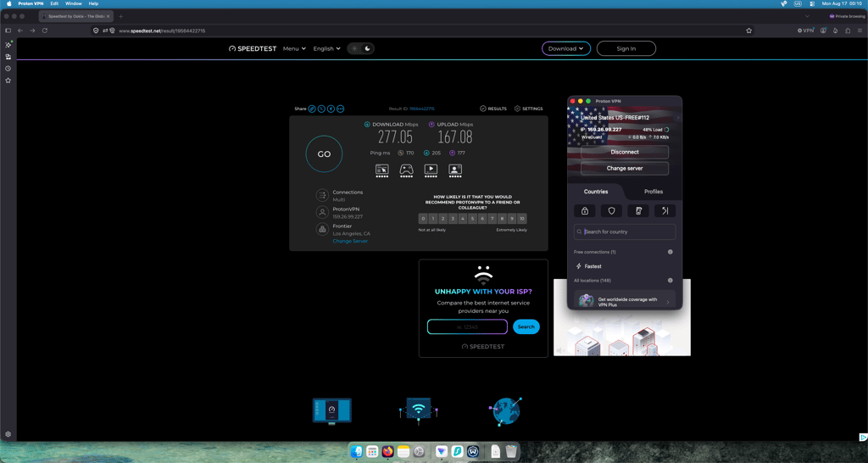
Task: Open the Help menu in menu bar
Action: tap(93, 3)
